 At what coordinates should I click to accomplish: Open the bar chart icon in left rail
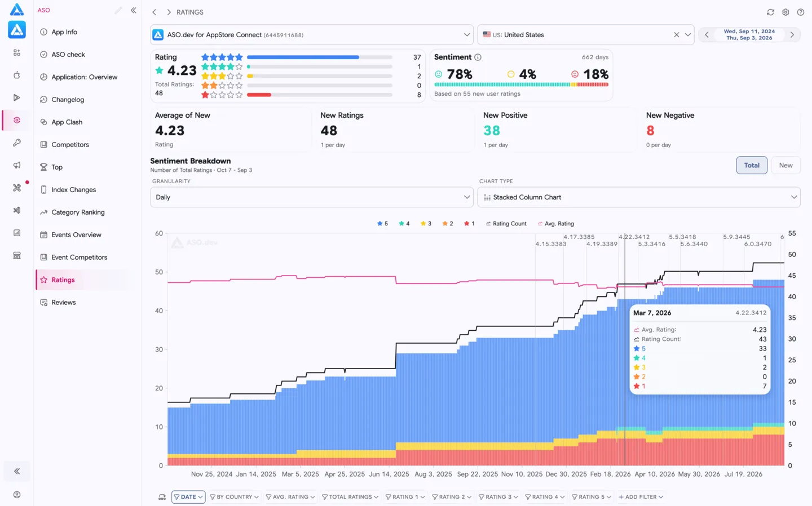(17, 233)
